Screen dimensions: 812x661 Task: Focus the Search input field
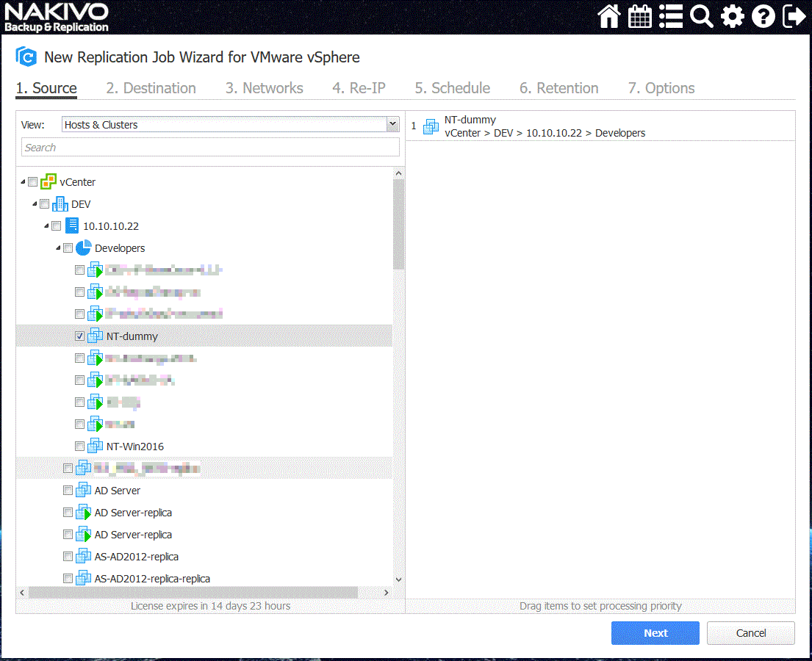pyautogui.click(x=210, y=148)
